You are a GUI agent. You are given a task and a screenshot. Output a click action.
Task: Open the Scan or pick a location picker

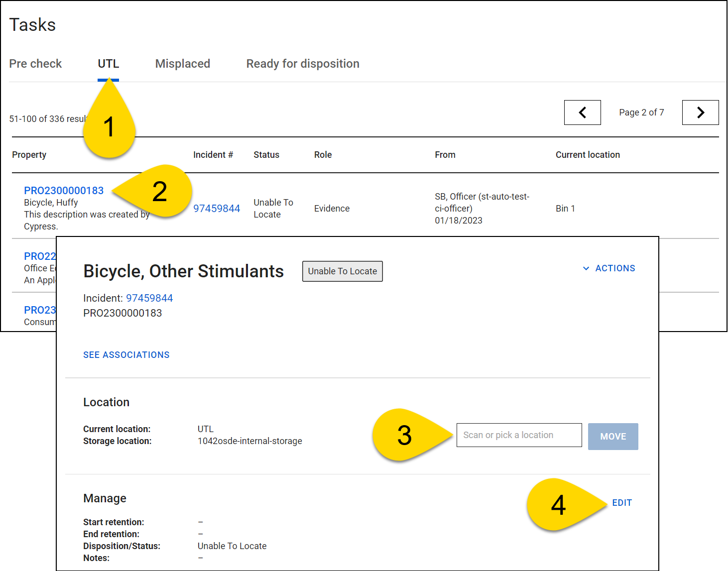(519, 435)
